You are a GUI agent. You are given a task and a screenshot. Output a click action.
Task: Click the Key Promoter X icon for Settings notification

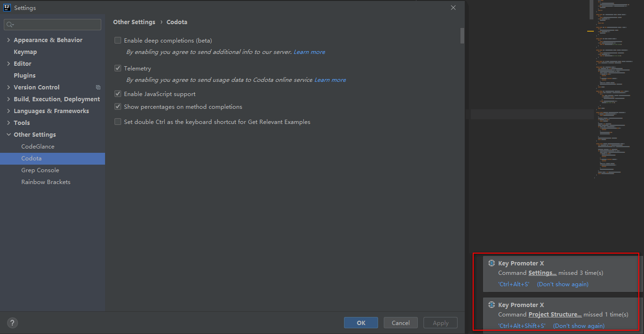pyautogui.click(x=491, y=264)
